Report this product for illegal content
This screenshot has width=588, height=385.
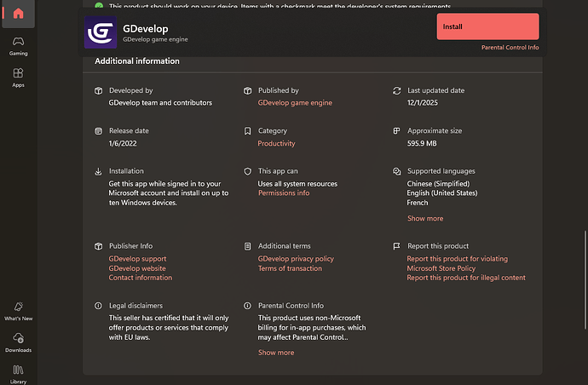[466, 278]
